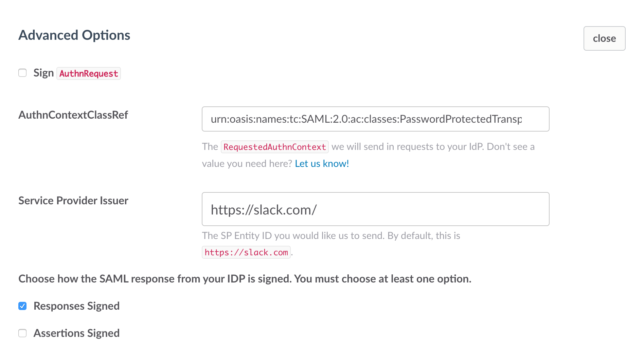Open the Let us know! link
The width and height of the screenshot is (644, 361).
pos(321,164)
